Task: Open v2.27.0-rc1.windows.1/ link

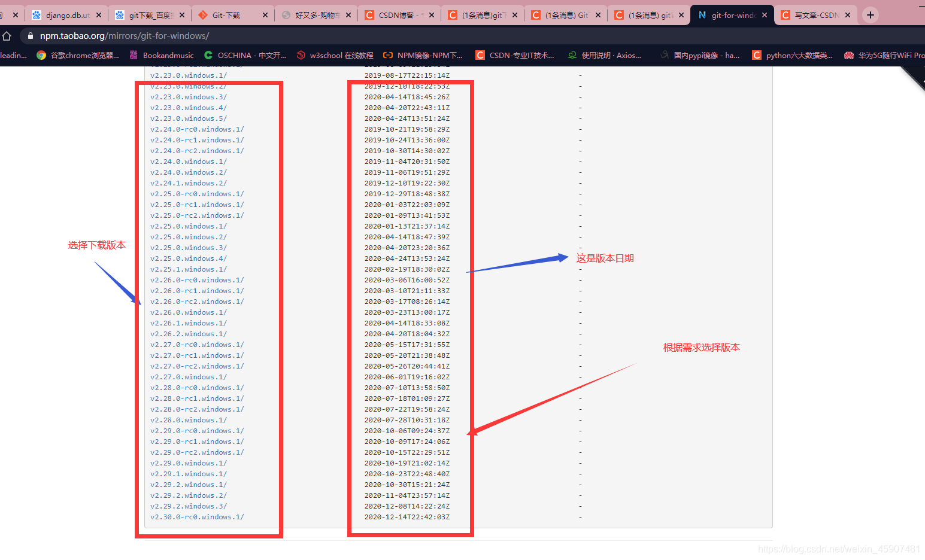Action: (197, 355)
